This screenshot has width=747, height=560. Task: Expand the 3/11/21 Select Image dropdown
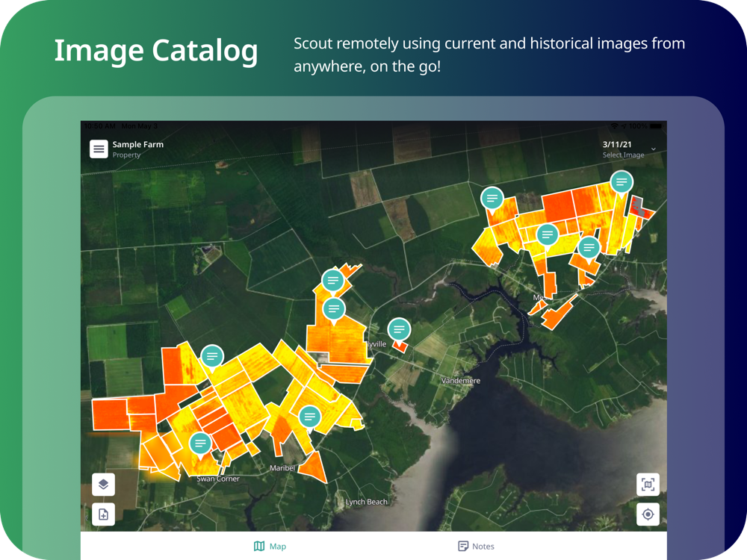click(628, 149)
